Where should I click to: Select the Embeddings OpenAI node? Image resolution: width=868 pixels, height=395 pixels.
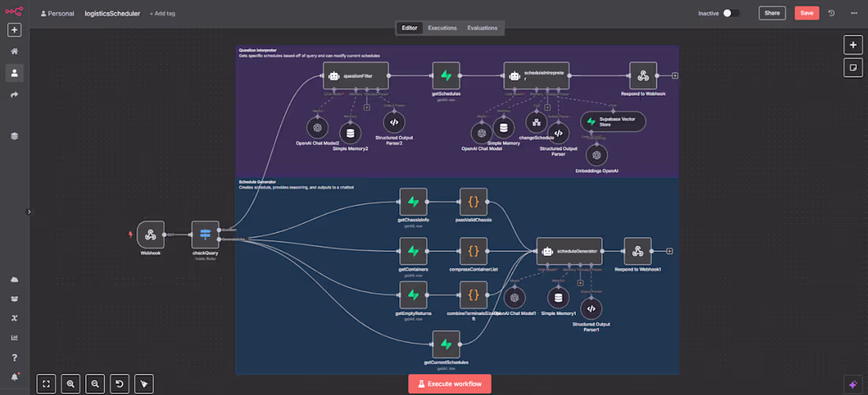pyautogui.click(x=597, y=155)
